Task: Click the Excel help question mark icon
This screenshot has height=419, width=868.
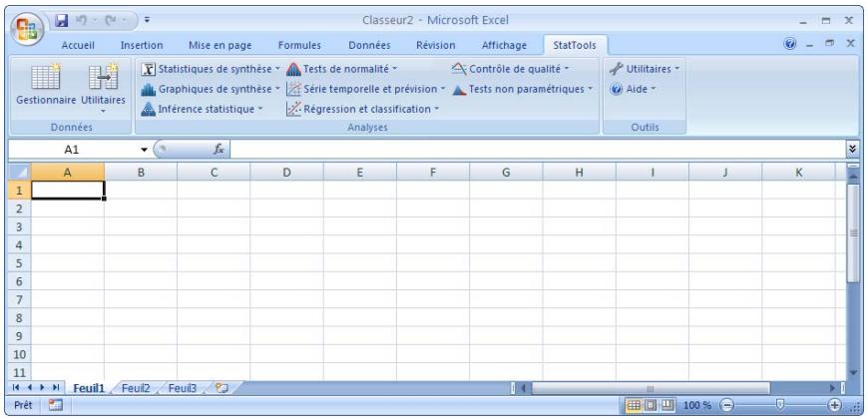Action: (790, 44)
